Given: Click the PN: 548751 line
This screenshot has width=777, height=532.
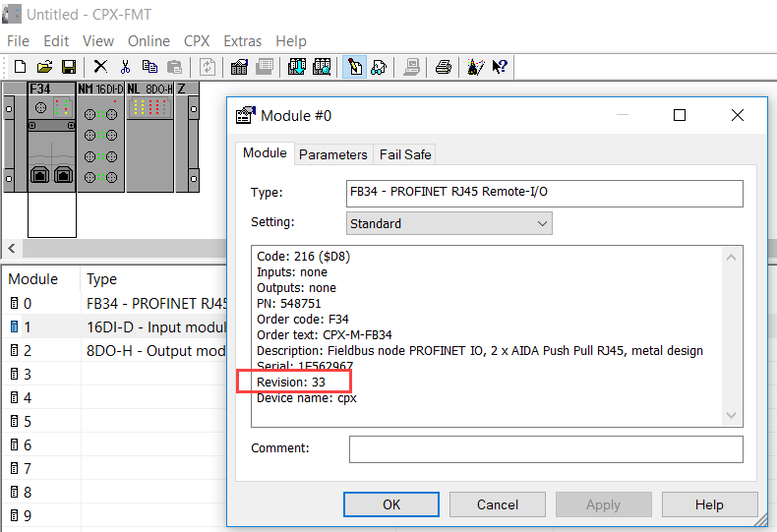Looking at the screenshot, I should click(289, 303).
